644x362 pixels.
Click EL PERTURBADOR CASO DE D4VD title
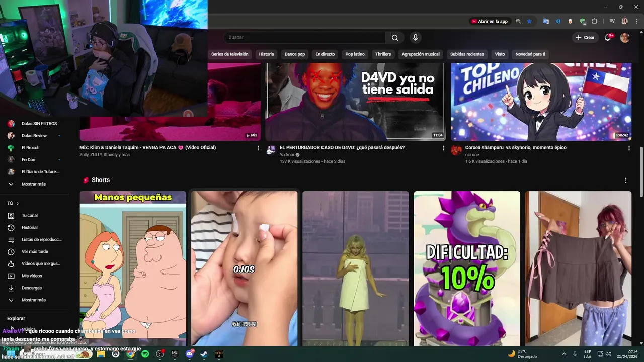342,148
